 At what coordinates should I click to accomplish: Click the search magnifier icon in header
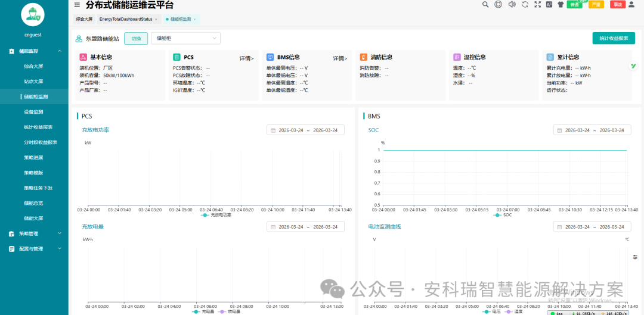tap(485, 5)
